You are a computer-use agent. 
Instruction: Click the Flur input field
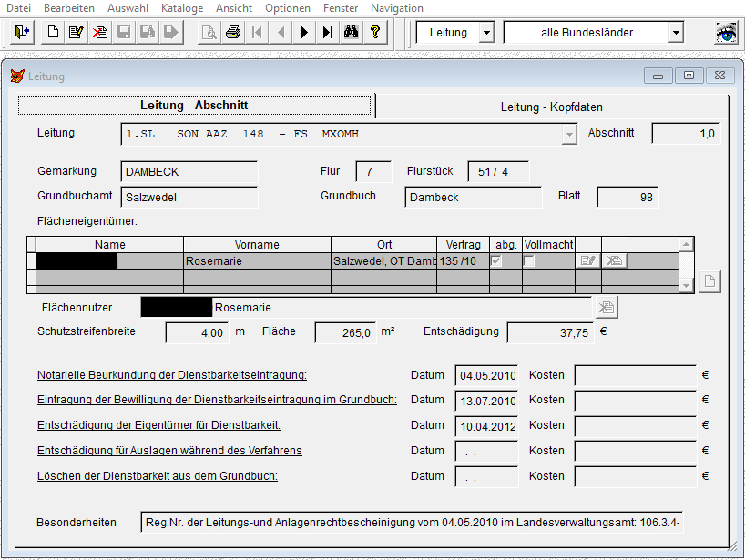coord(373,172)
